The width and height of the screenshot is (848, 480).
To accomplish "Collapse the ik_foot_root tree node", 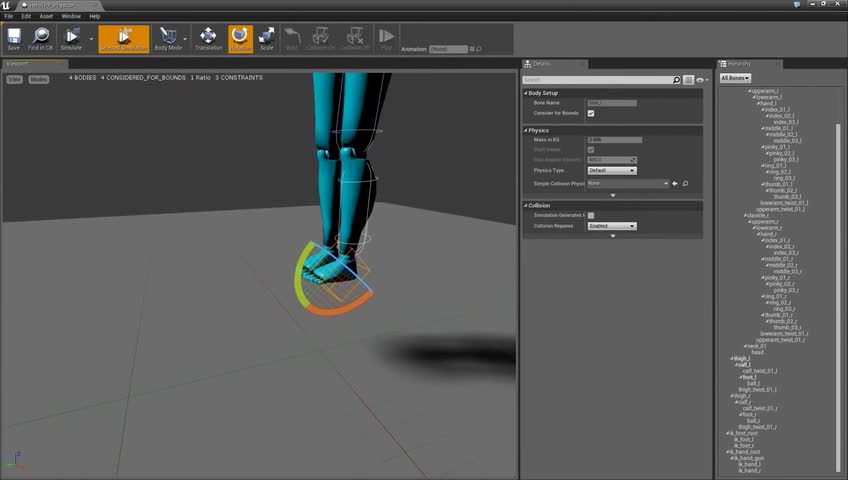I will coord(727,433).
